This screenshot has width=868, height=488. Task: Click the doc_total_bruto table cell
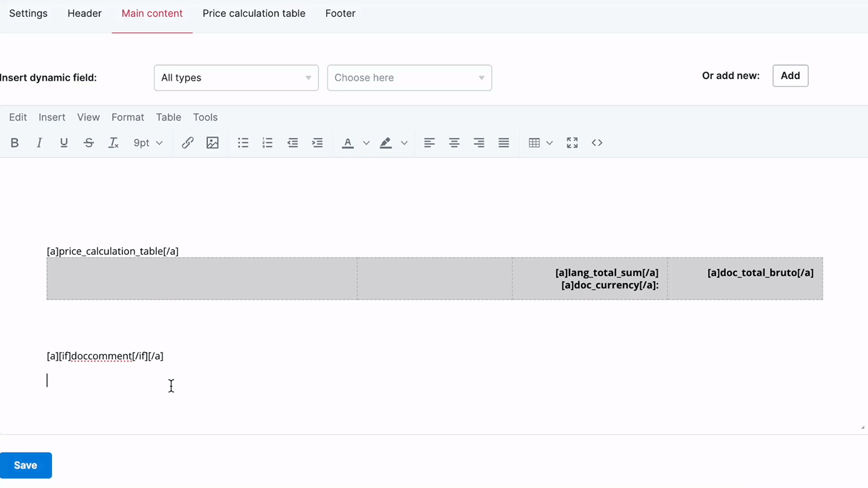click(745, 278)
